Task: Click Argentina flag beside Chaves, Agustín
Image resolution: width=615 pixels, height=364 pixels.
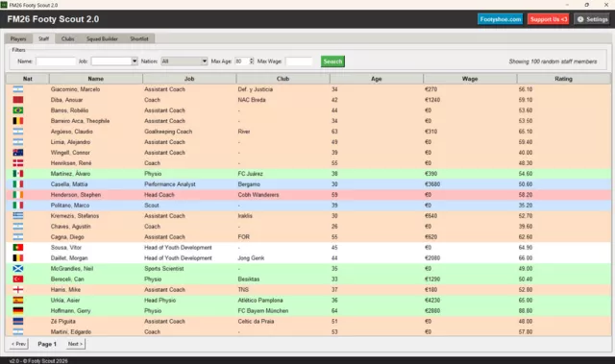Action: tap(18, 227)
